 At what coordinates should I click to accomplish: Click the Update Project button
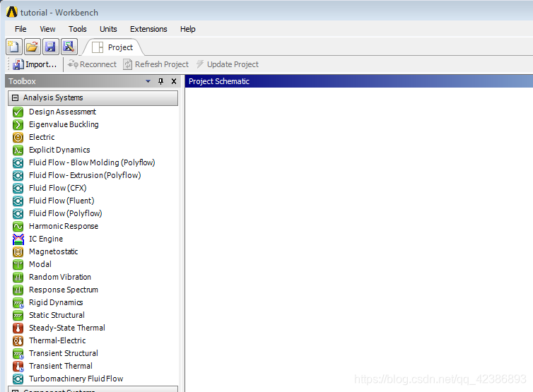pyautogui.click(x=228, y=64)
